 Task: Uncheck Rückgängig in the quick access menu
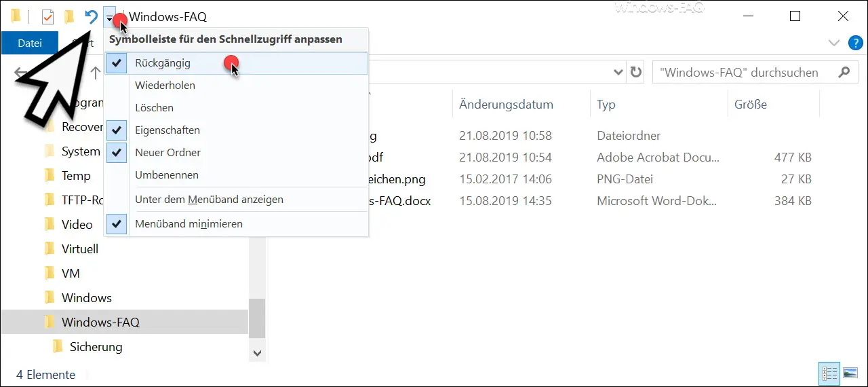pyautogui.click(x=163, y=63)
